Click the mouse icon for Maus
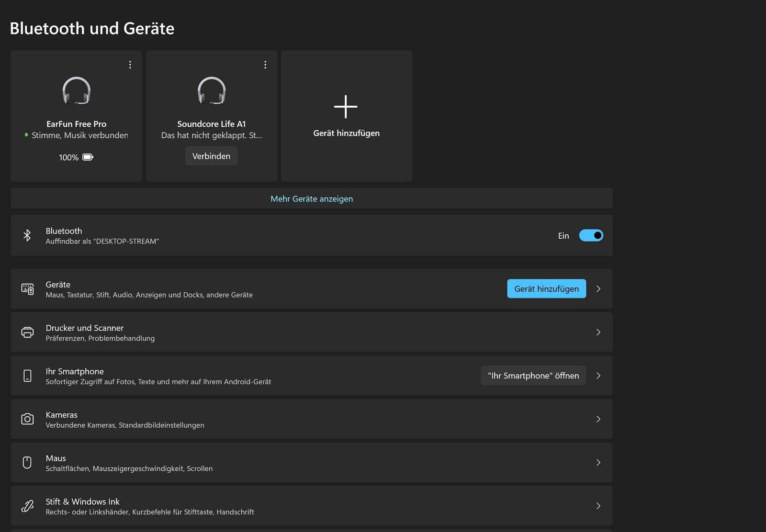Viewport: 766px width, 532px height. (27, 463)
